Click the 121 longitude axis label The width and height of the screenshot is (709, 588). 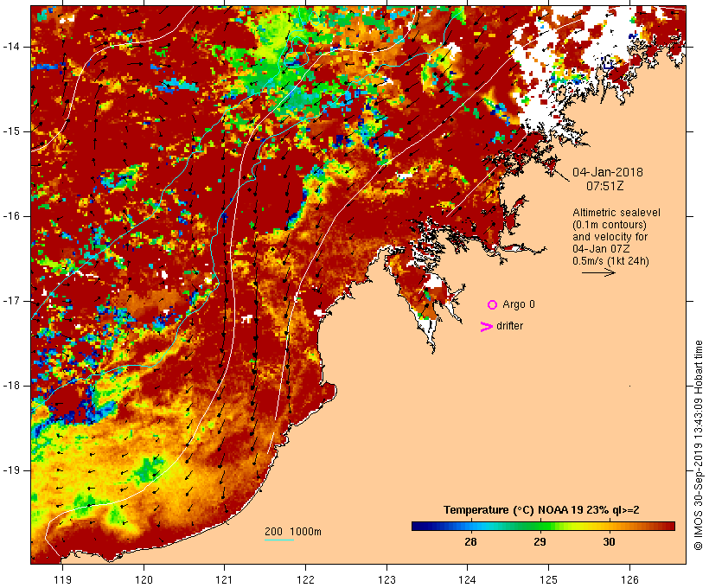click(x=224, y=579)
